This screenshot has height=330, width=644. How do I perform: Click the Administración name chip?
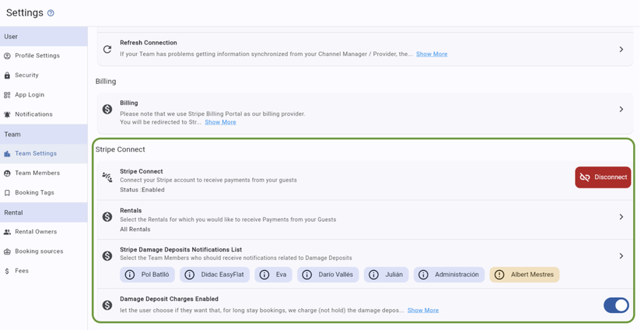pos(449,275)
